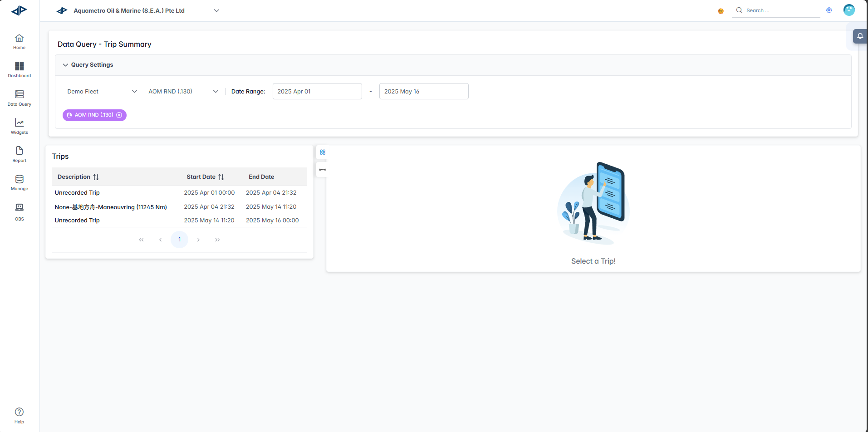Open Help from the sidebar bottom
Screen dimensions: 868x432
click(19, 415)
